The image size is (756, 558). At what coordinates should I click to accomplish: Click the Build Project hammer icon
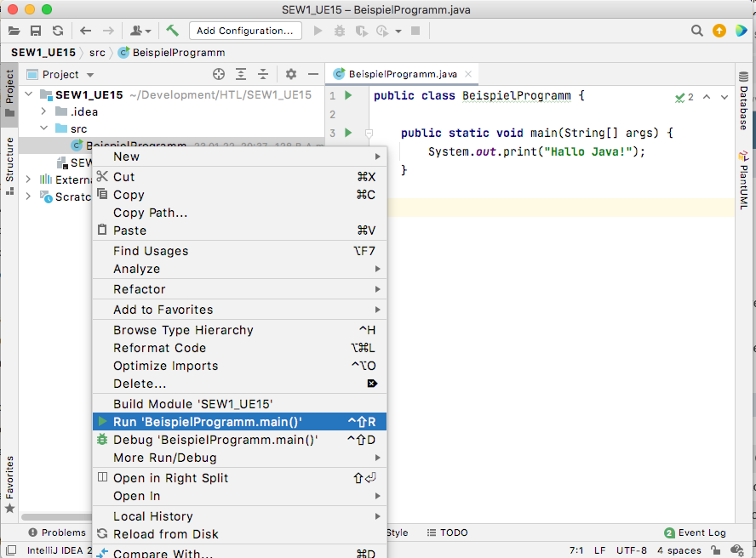point(172,31)
